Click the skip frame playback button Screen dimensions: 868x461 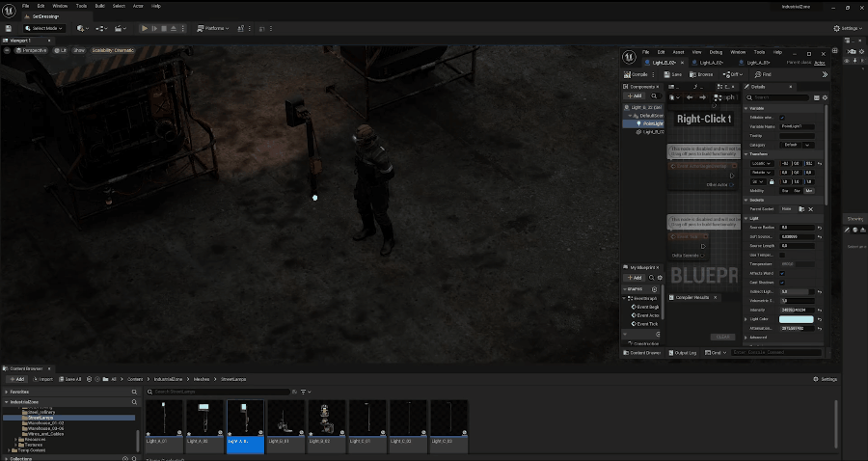(154, 28)
